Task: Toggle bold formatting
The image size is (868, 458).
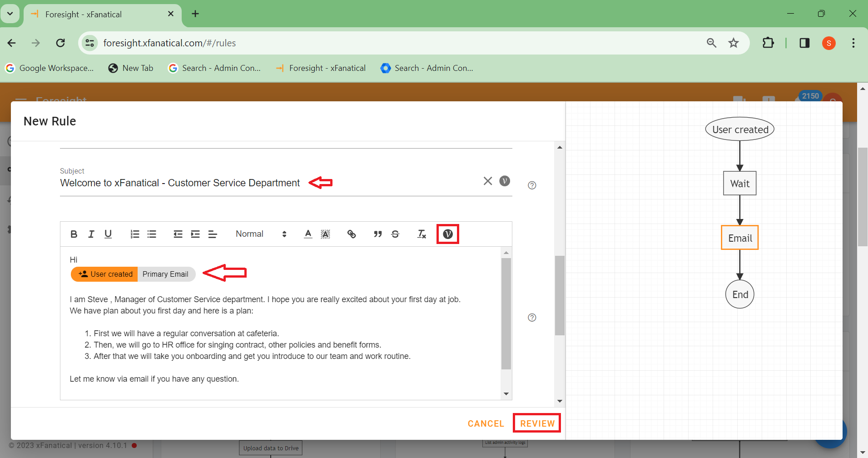Action: (74, 234)
